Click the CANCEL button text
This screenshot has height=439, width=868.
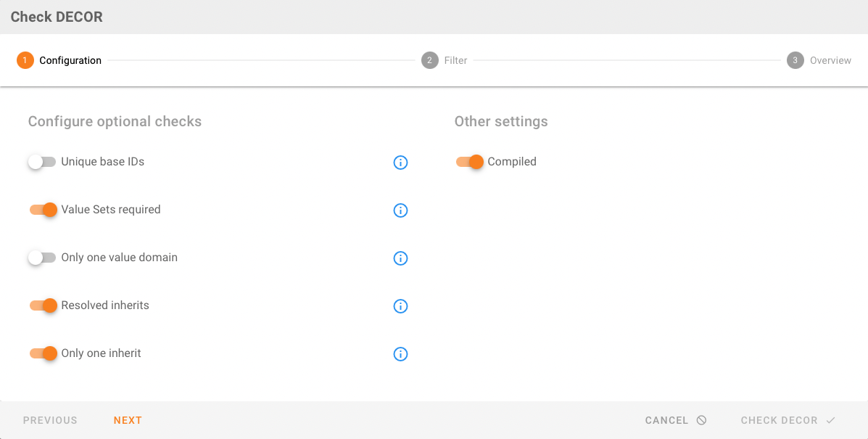tap(666, 420)
